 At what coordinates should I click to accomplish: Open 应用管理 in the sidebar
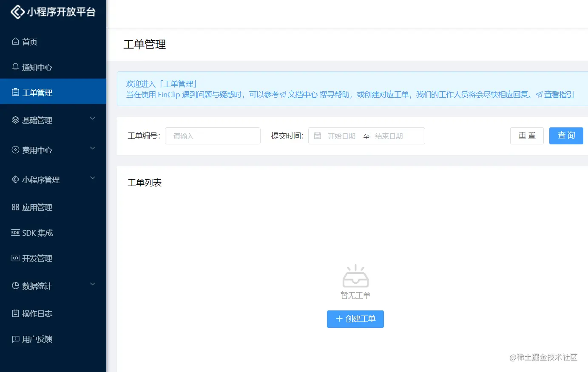(53, 207)
